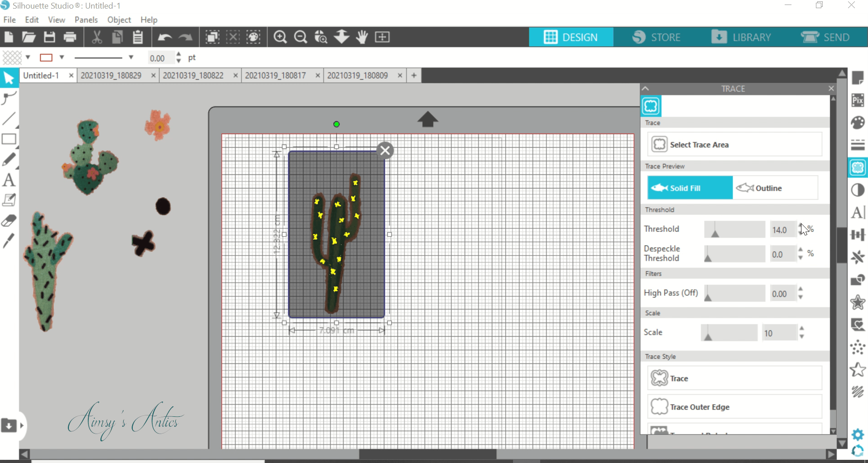Collapse the Trace panel chevron
The image size is (868, 463).
coord(646,89)
